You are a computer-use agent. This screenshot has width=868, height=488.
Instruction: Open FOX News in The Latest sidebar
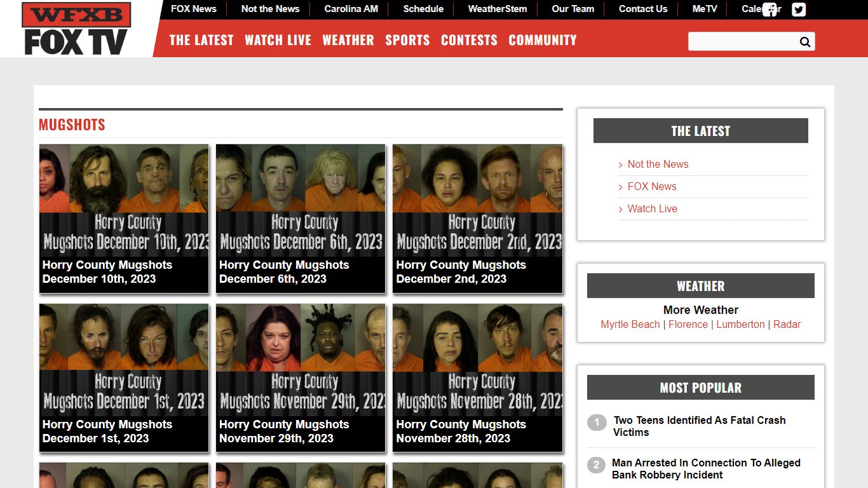tap(652, 186)
